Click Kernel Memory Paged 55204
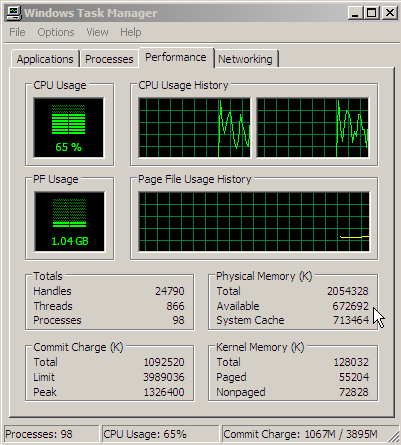 click(x=354, y=377)
